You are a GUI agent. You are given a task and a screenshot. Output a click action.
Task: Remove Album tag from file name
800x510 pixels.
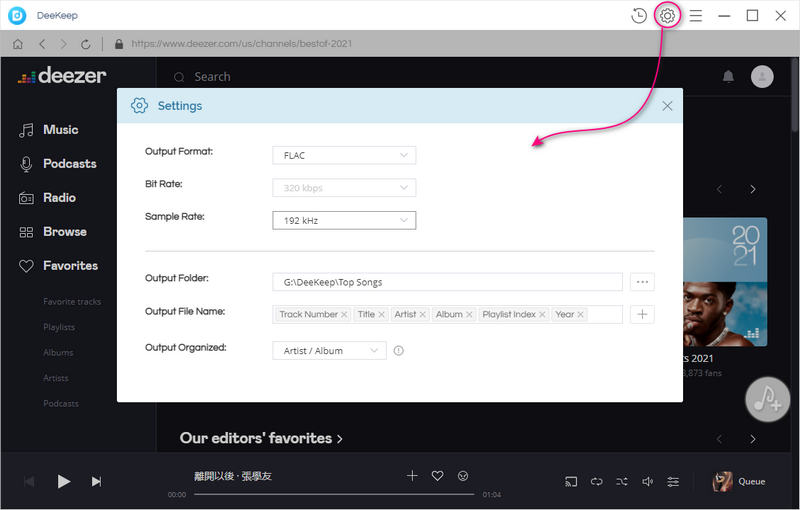tap(469, 315)
